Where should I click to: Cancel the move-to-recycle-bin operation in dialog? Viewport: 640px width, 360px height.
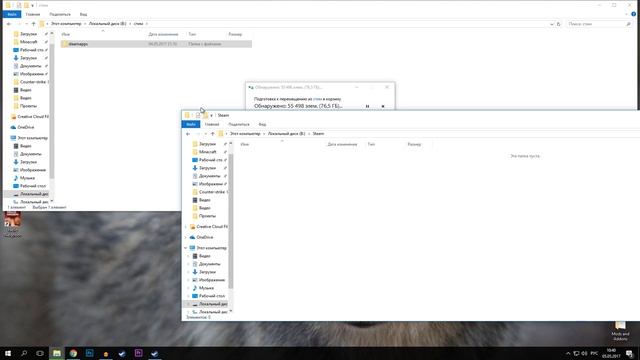[383, 106]
